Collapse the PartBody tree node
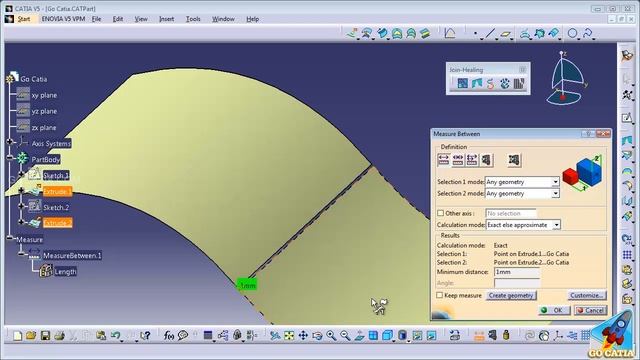 click(10, 158)
